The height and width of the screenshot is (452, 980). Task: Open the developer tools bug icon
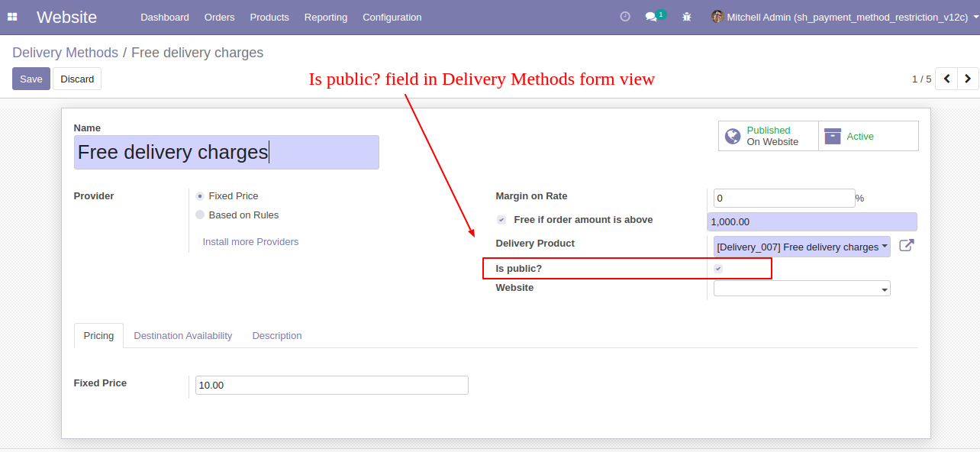pyautogui.click(x=687, y=17)
